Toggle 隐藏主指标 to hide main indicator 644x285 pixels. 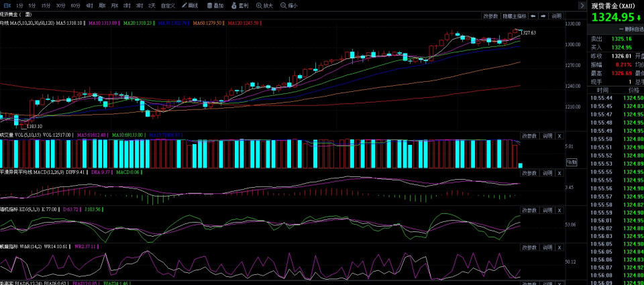[515, 15]
